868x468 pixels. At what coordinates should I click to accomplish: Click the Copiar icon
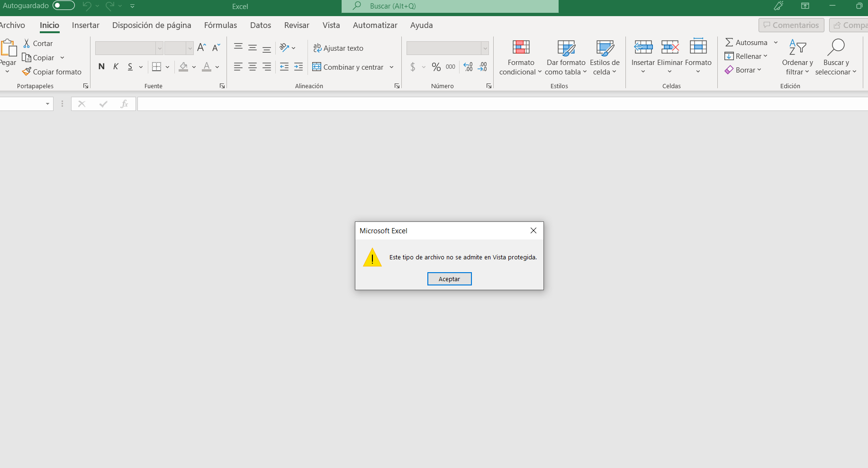click(x=27, y=57)
